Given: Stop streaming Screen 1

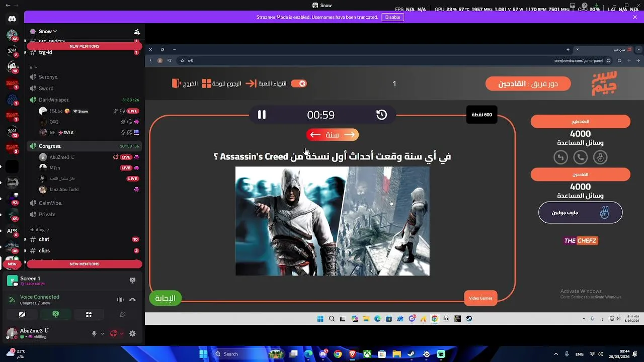Looking at the screenshot, I should pos(132,280).
